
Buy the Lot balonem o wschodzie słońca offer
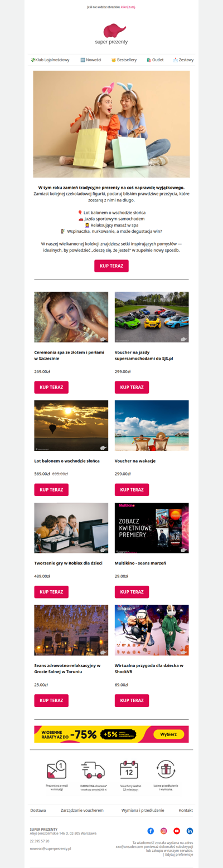pos(51,489)
